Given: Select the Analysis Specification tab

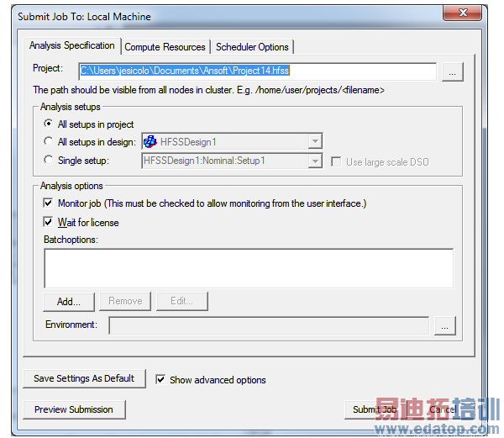Looking at the screenshot, I should click(72, 45).
